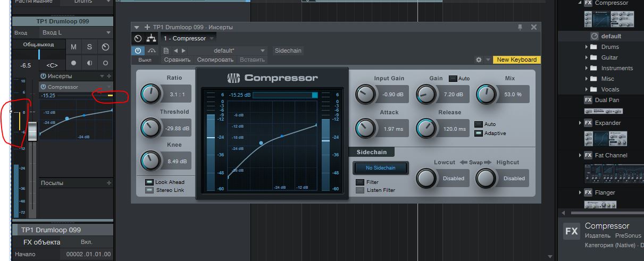Screen dimensions: 644x261
Task: Click the No Sidechain selector button
Action: tap(380, 168)
